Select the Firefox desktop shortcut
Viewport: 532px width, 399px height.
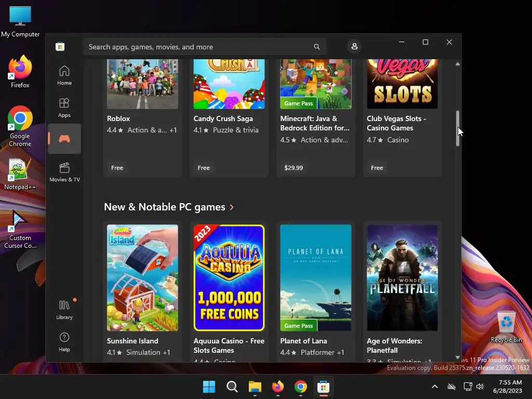tap(20, 72)
